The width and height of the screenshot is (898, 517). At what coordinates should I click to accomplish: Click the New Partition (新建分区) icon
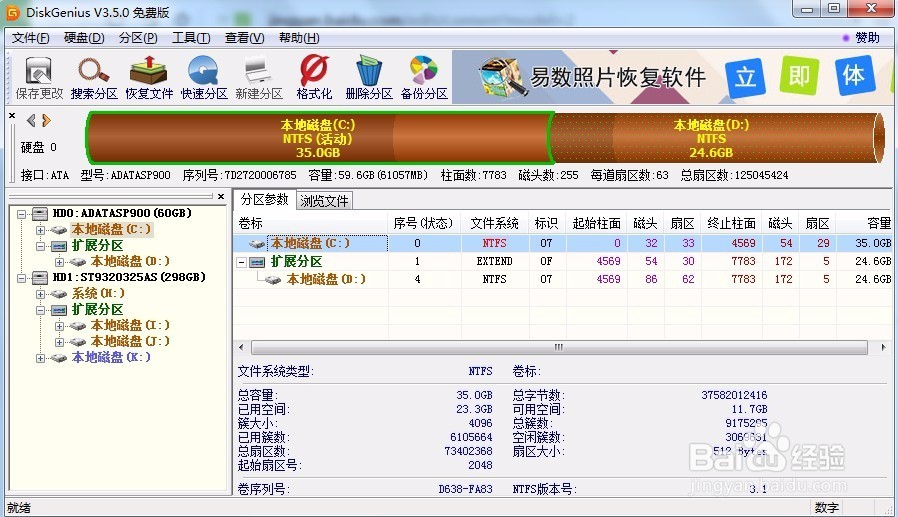[x=259, y=78]
